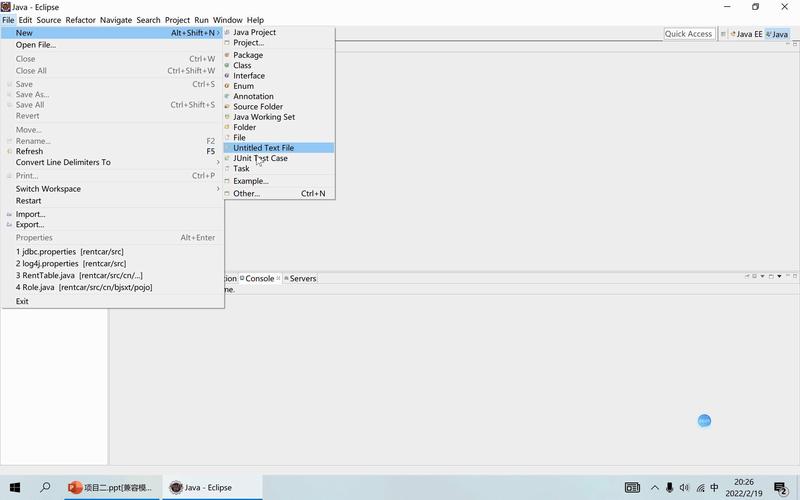Click the Import icon in File menu
800x500 pixels.
pos(8,214)
